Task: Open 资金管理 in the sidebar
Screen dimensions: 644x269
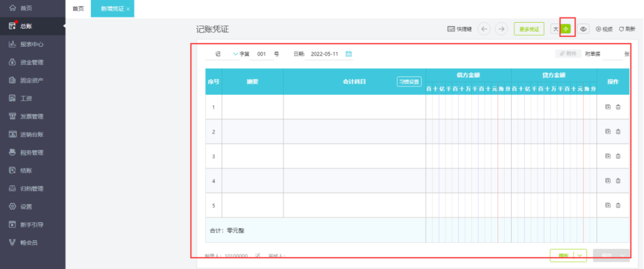Action: pyautogui.click(x=31, y=62)
